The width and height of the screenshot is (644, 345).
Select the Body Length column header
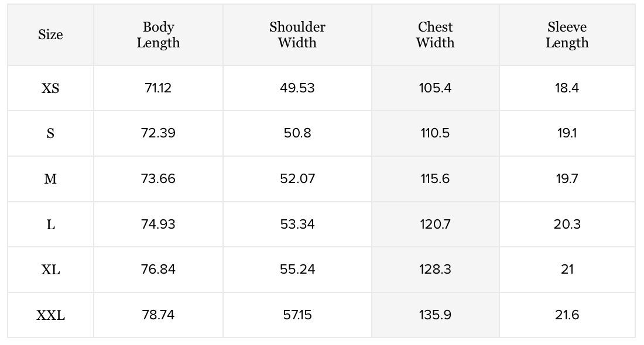point(158,35)
